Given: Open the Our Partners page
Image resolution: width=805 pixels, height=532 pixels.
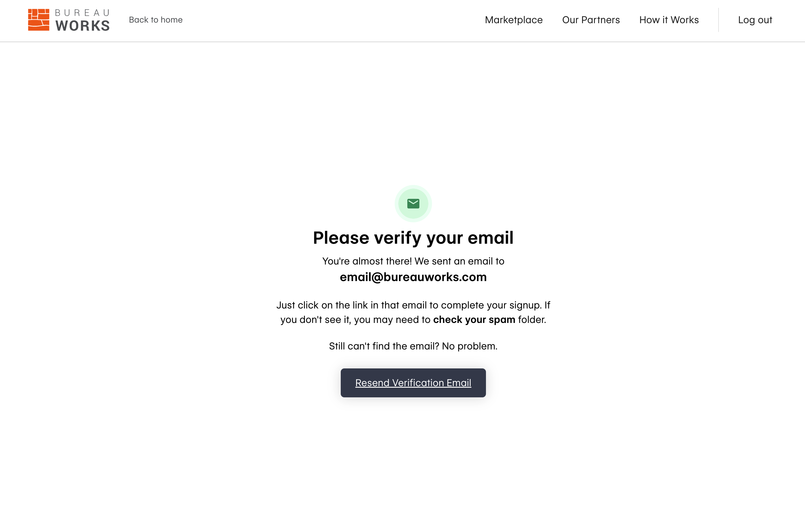Looking at the screenshot, I should click(x=591, y=20).
